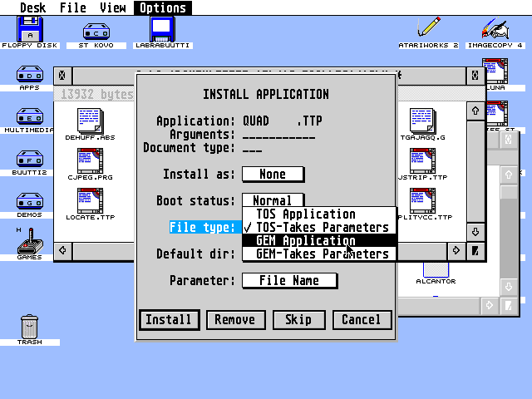532x399 pixels.
Task: Open the Desk menu
Action: tap(32, 7)
